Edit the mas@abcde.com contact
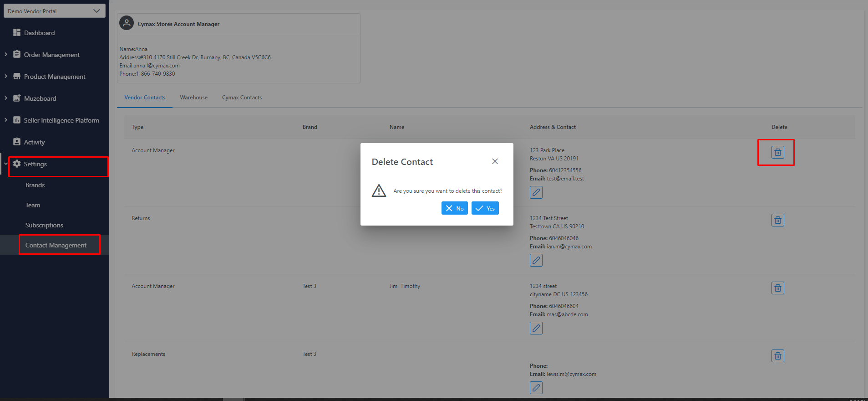Image resolution: width=868 pixels, height=401 pixels. tap(536, 328)
